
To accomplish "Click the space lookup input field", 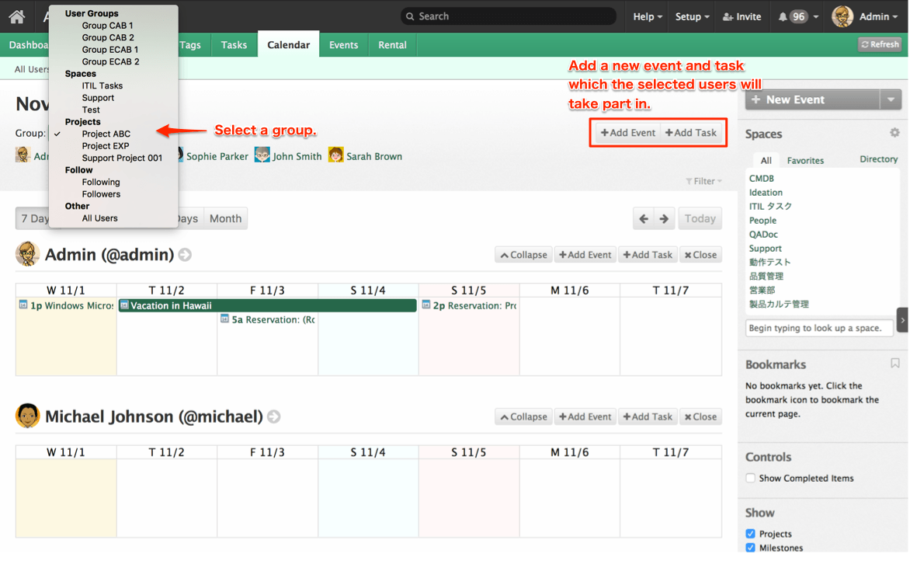I will click(x=818, y=328).
